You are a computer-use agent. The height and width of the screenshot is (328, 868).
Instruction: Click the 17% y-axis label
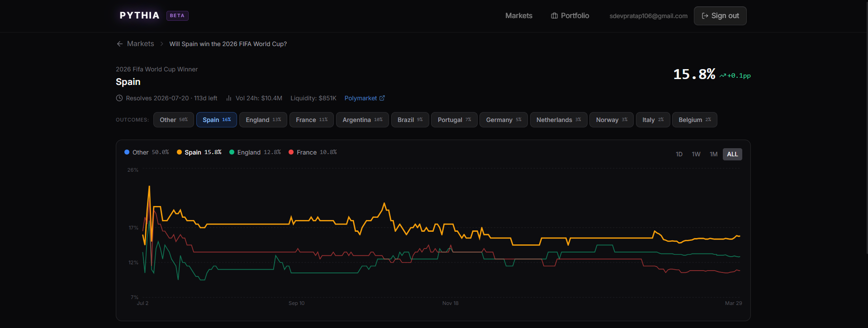pos(133,228)
